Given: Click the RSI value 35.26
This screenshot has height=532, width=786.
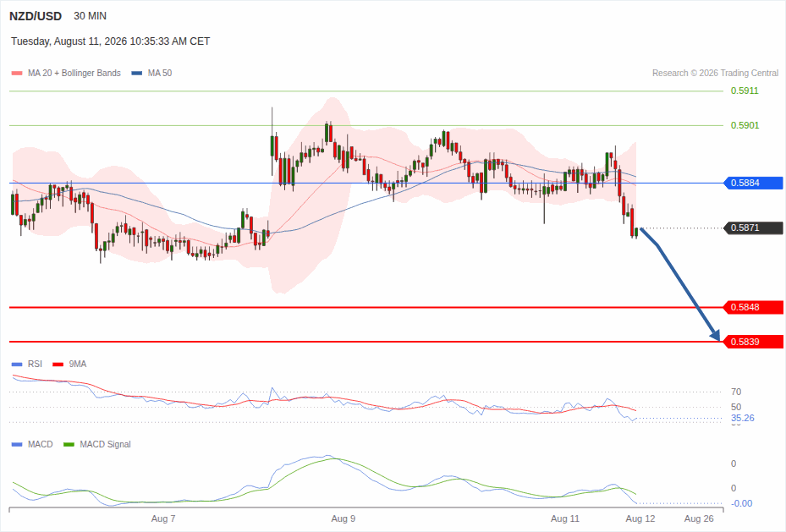Looking at the screenshot, I should coord(742,418).
